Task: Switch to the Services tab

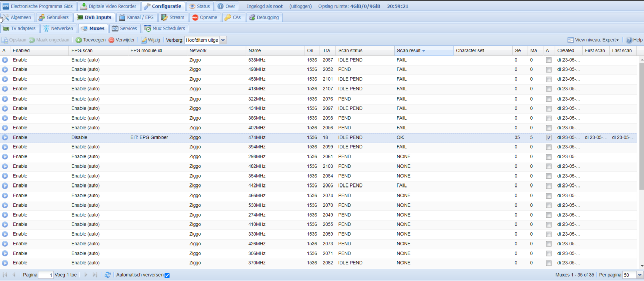Action: point(124,28)
